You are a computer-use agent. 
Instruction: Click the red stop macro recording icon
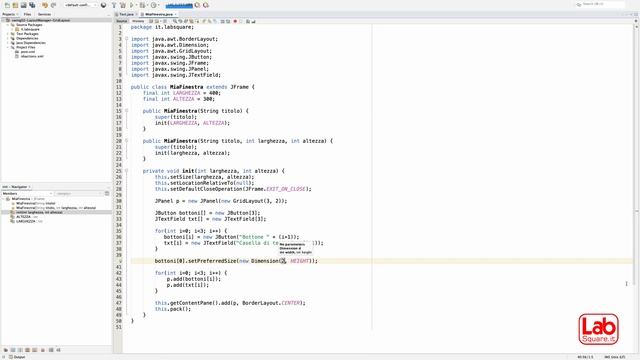coord(235,21)
